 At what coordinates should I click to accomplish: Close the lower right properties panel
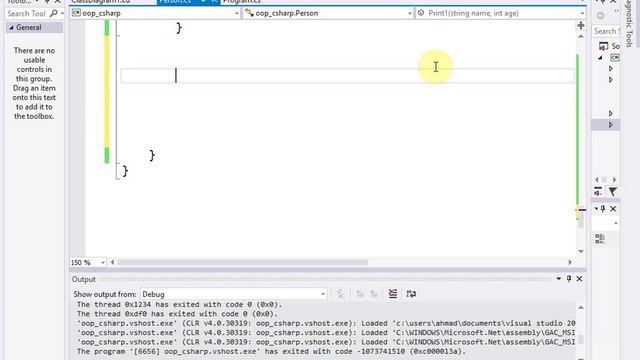pyautogui.click(x=613, y=209)
